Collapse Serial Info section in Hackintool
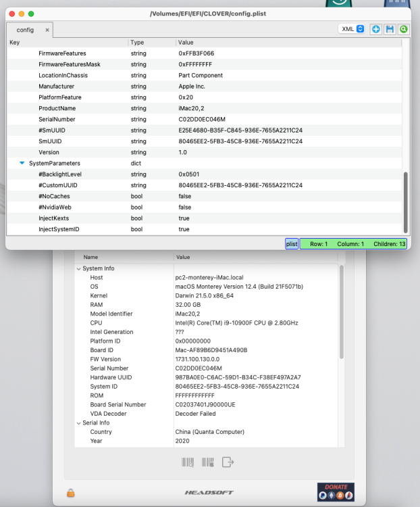 (x=78, y=423)
